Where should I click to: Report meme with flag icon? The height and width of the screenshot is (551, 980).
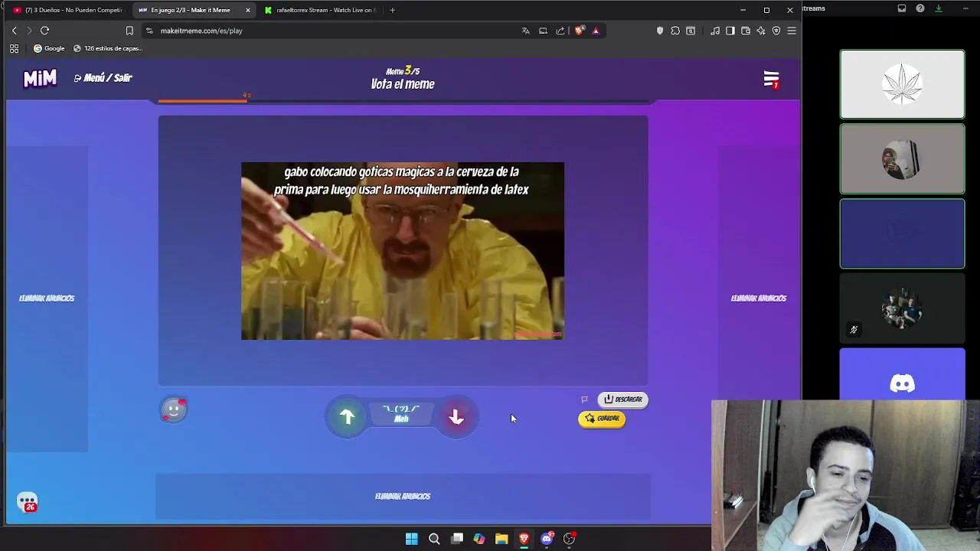click(584, 399)
